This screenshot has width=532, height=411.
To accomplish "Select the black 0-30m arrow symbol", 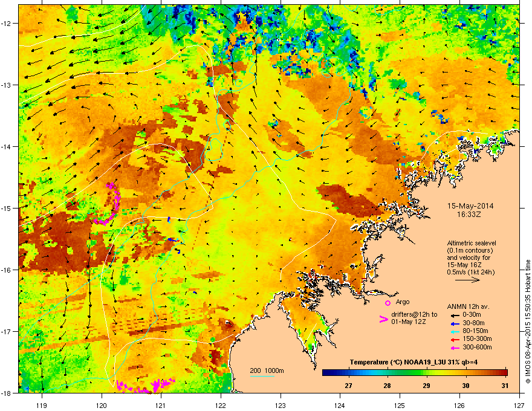I will point(455,315).
